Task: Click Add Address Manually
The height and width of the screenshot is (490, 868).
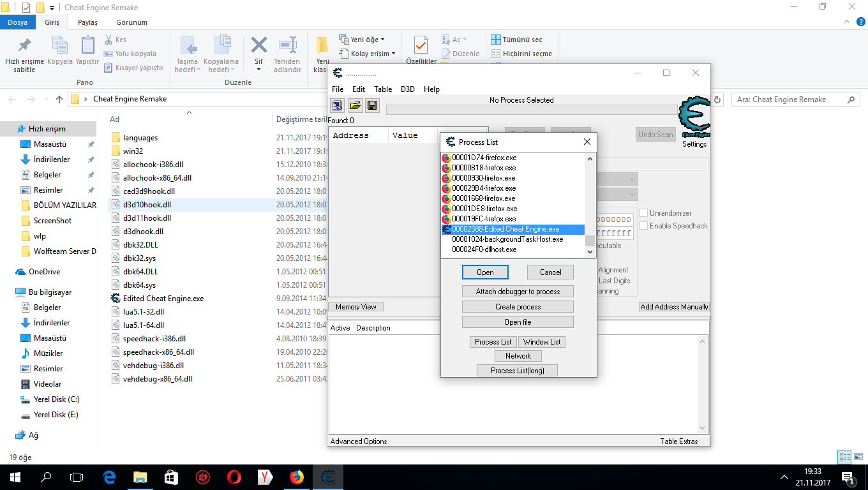Action: pyautogui.click(x=674, y=307)
